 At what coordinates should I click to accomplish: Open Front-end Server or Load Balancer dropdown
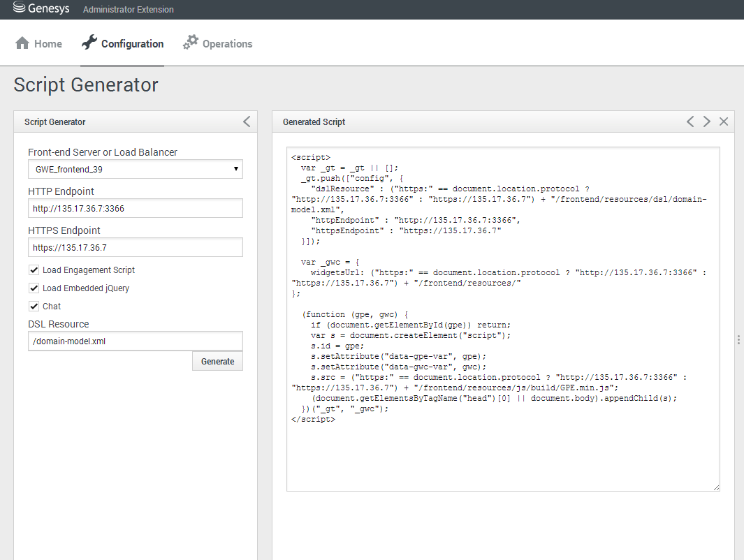click(136, 169)
